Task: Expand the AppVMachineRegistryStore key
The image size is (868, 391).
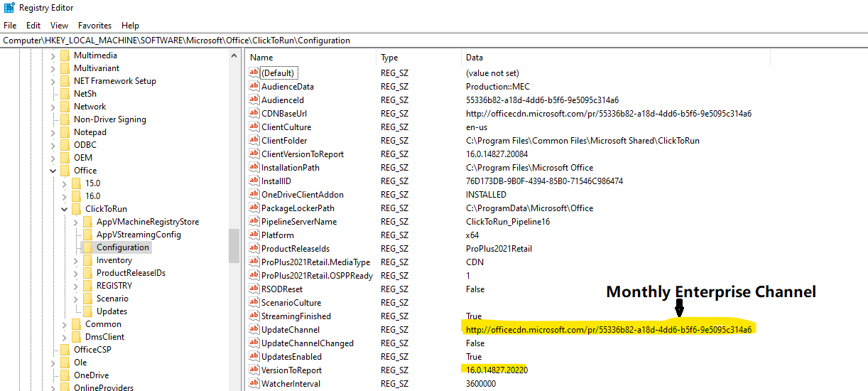Action: tap(76, 222)
